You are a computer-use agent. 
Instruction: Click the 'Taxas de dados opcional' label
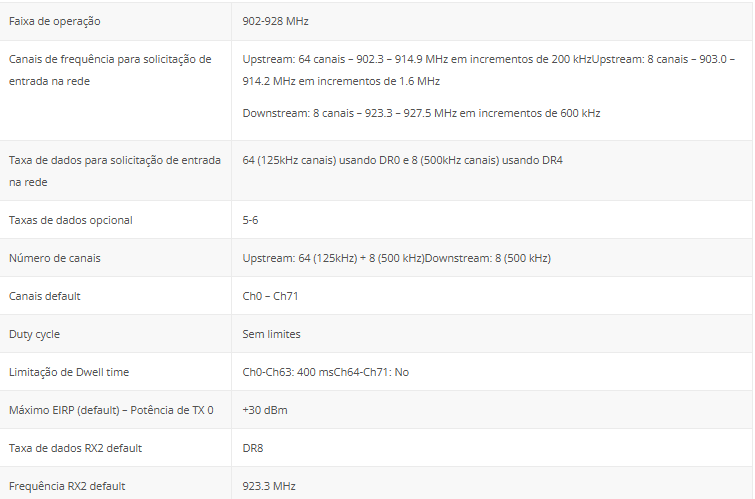[70, 220]
